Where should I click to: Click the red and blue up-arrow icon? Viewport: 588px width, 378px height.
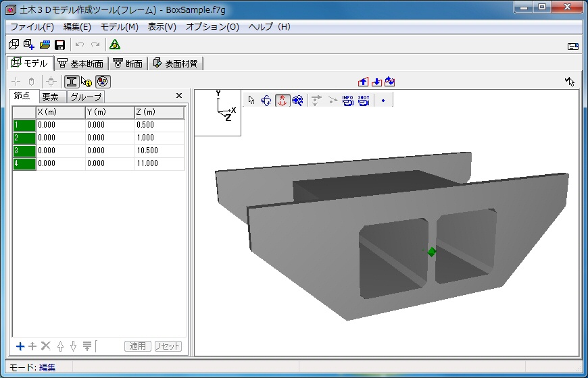click(x=363, y=82)
